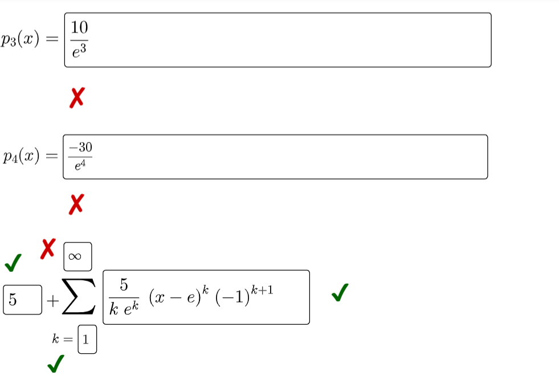Click the red X below the p4(x) answer box
This screenshot has height=392, width=559.
click(x=75, y=204)
